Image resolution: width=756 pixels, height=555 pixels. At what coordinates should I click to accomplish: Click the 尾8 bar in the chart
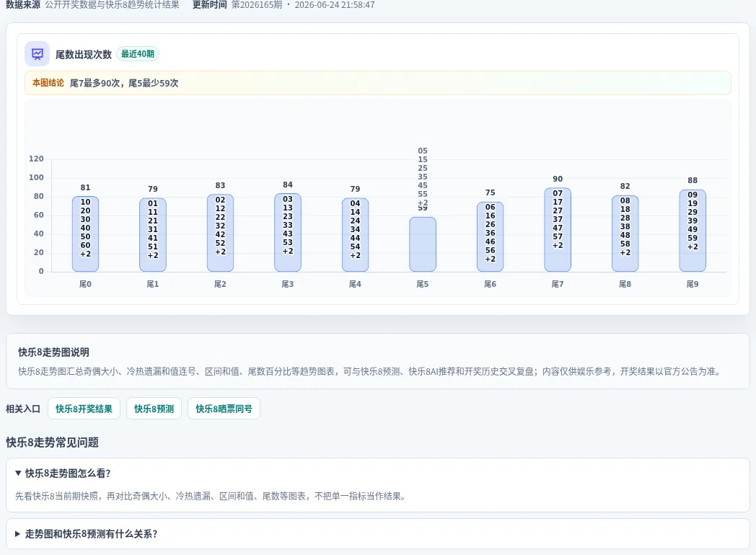[x=625, y=234]
